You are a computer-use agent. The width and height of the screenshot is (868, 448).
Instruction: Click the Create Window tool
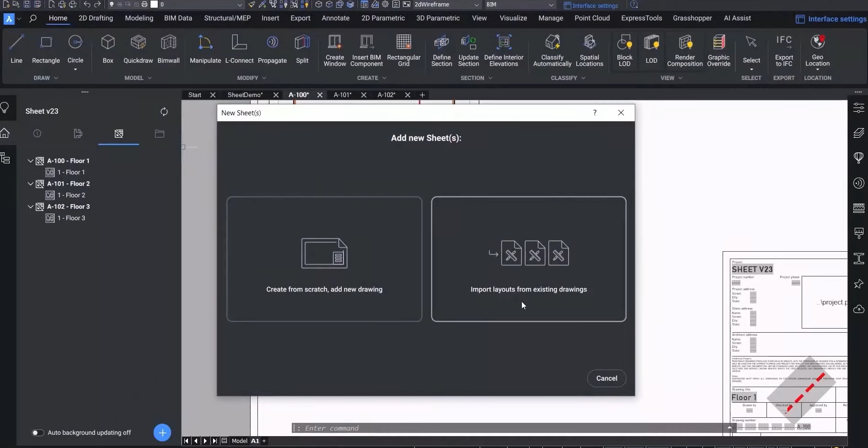pyautogui.click(x=335, y=50)
